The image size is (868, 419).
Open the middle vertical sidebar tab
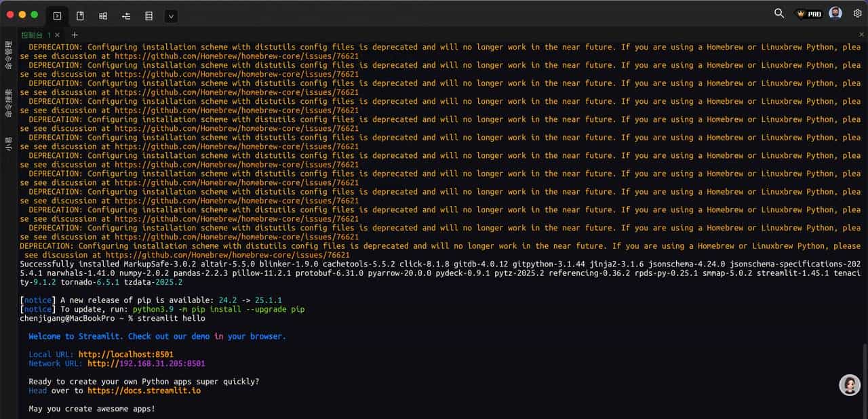(9, 103)
